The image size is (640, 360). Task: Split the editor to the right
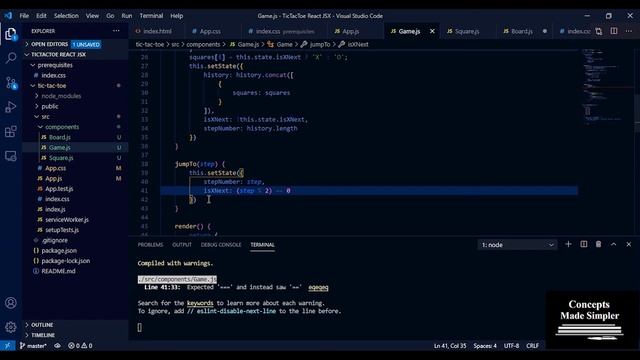pos(614,31)
